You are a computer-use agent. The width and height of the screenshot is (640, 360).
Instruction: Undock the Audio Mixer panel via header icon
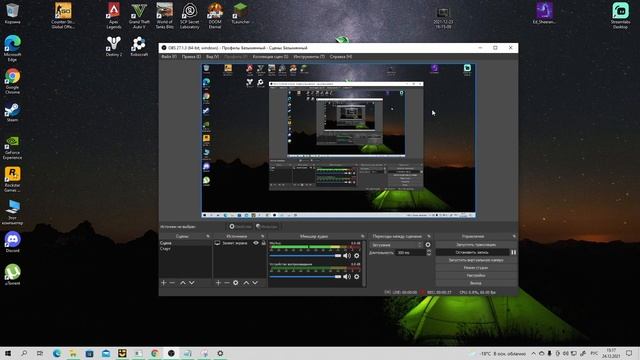362,236
